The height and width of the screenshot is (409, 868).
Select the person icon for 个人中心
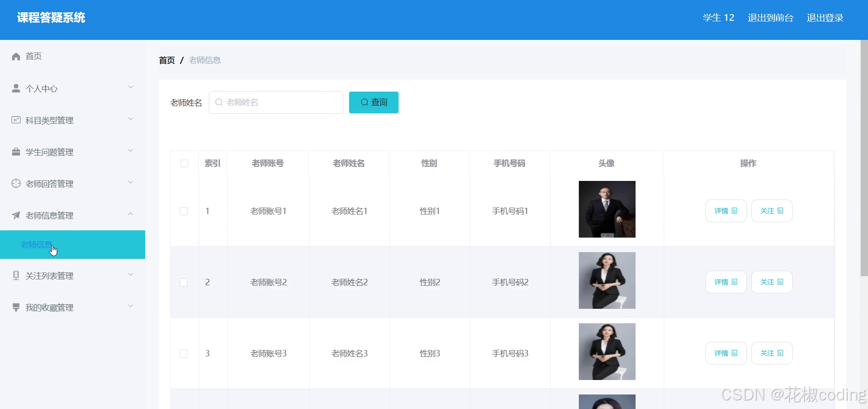tap(16, 88)
